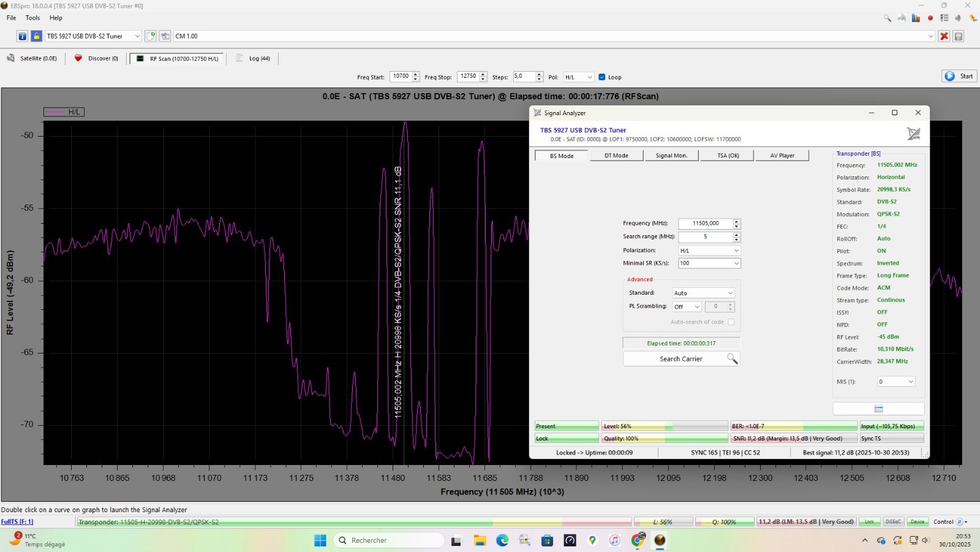Enable the Auto-search of code checkbox

731,322
